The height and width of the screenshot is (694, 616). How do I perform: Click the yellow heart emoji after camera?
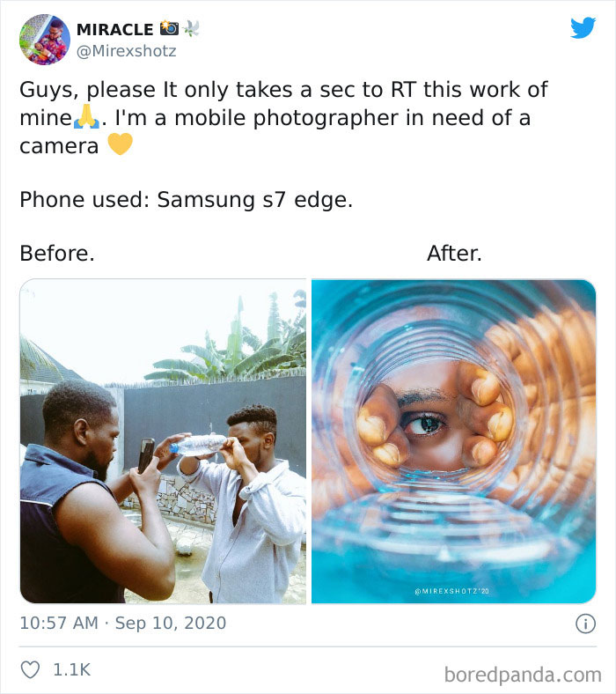pos(120,144)
